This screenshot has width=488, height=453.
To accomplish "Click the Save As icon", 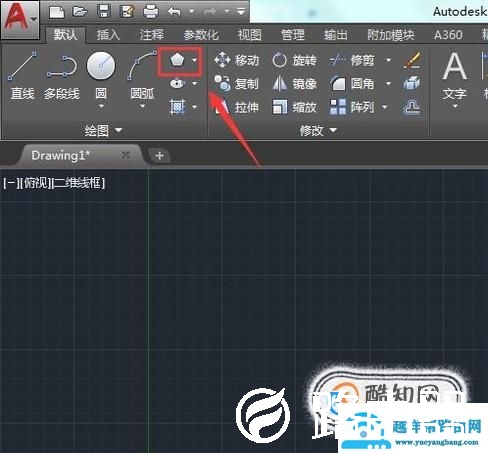I will tap(127, 12).
